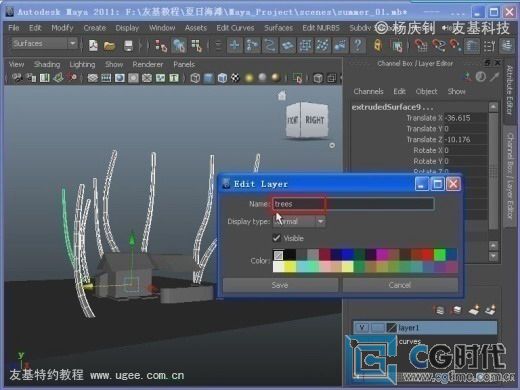The width and height of the screenshot is (520, 390).
Task: Click the save scene disk icon
Action: 128,45
